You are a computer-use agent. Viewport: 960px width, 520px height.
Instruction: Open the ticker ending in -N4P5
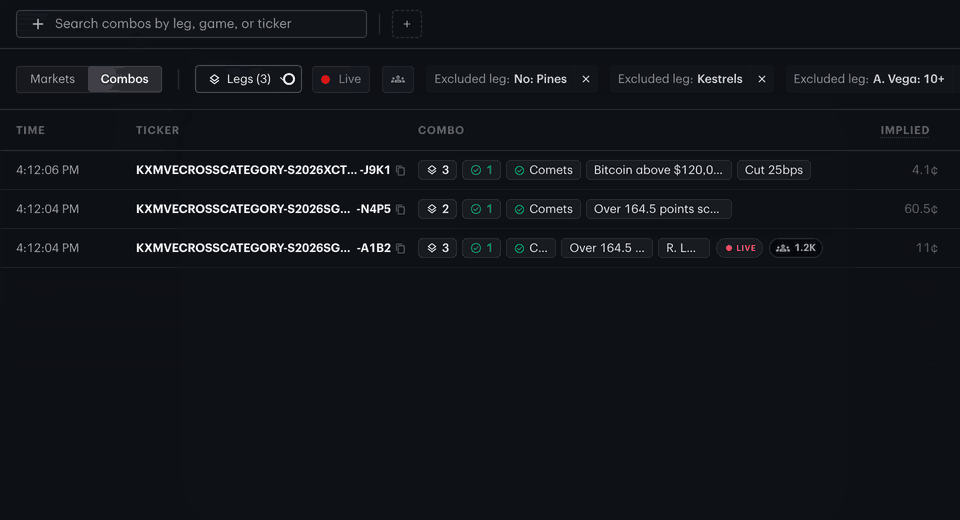[x=263, y=209]
